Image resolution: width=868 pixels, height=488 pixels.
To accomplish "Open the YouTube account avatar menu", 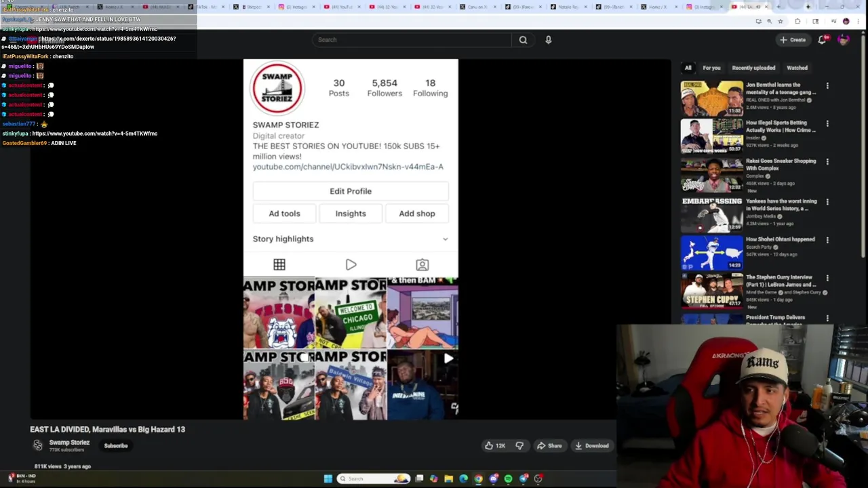I will pyautogui.click(x=844, y=40).
